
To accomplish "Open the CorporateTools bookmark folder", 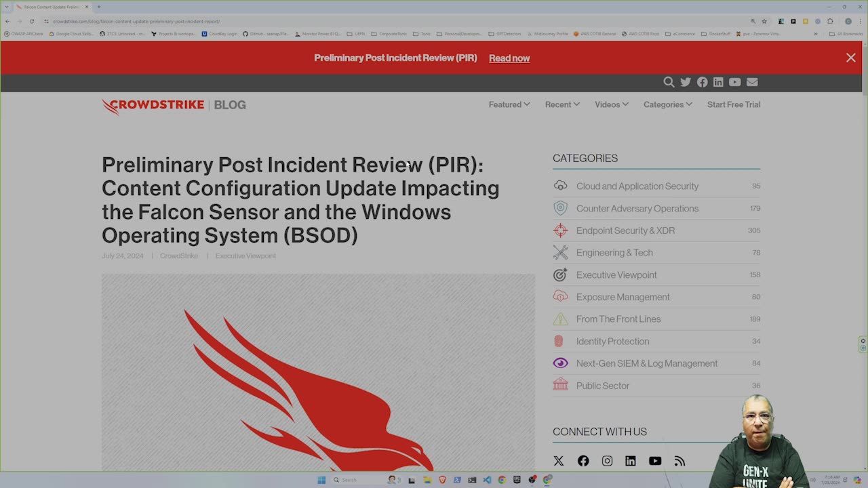I will 389,33.
